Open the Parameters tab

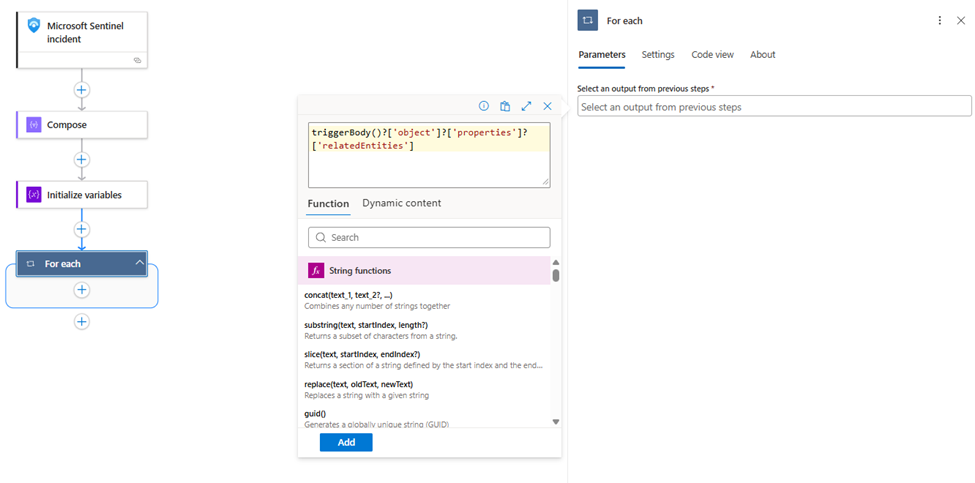(602, 55)
